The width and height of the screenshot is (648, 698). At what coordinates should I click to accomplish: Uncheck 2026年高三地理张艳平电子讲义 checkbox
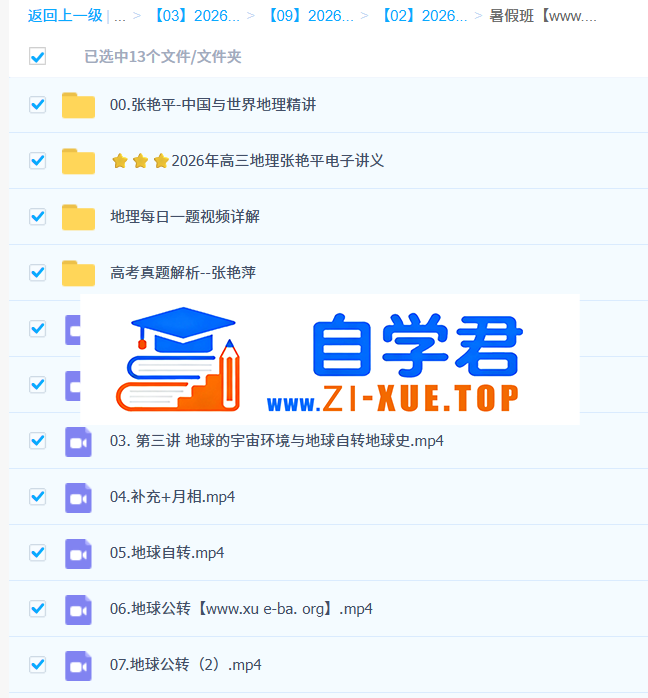pos(37,161)
